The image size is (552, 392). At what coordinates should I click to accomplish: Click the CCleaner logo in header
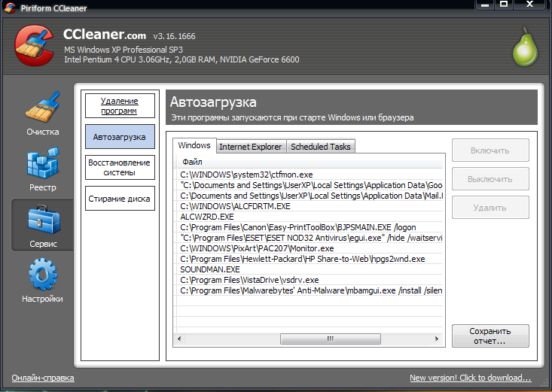click(35, 47)
